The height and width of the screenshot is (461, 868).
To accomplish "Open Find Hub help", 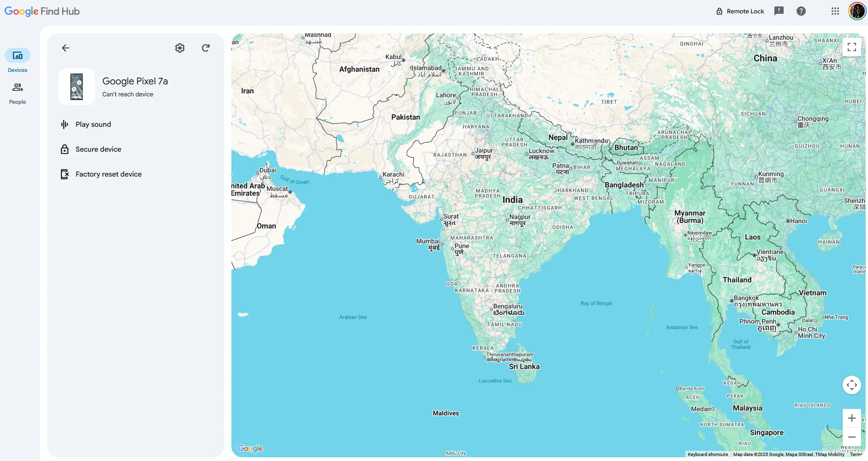I will tap(801, 11).
